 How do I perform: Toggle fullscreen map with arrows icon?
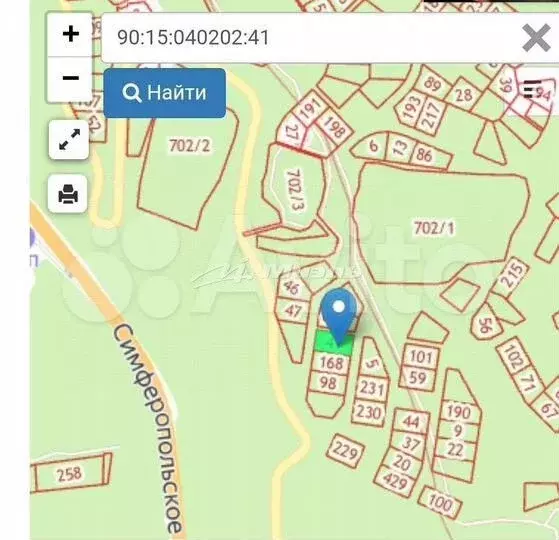[x=69, y=139]
